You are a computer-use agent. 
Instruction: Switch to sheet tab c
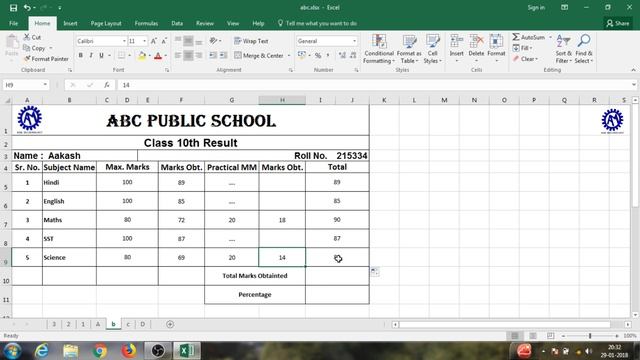pos(128,324)
